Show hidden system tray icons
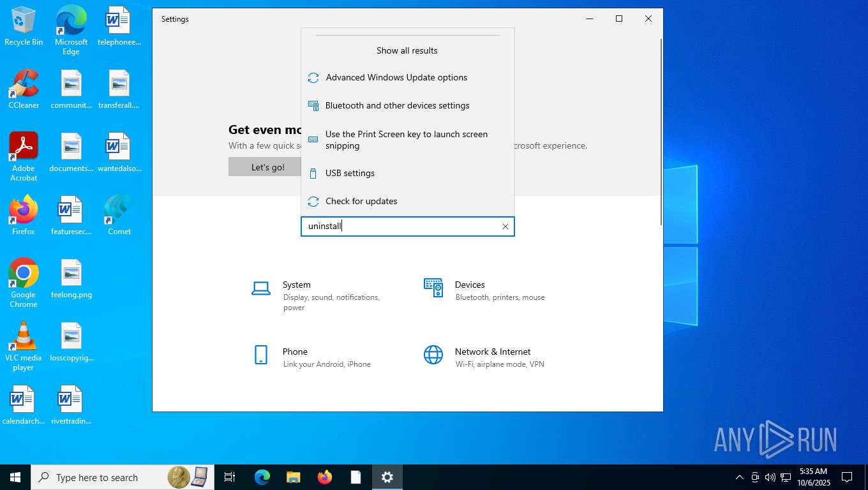 [740, 477]
